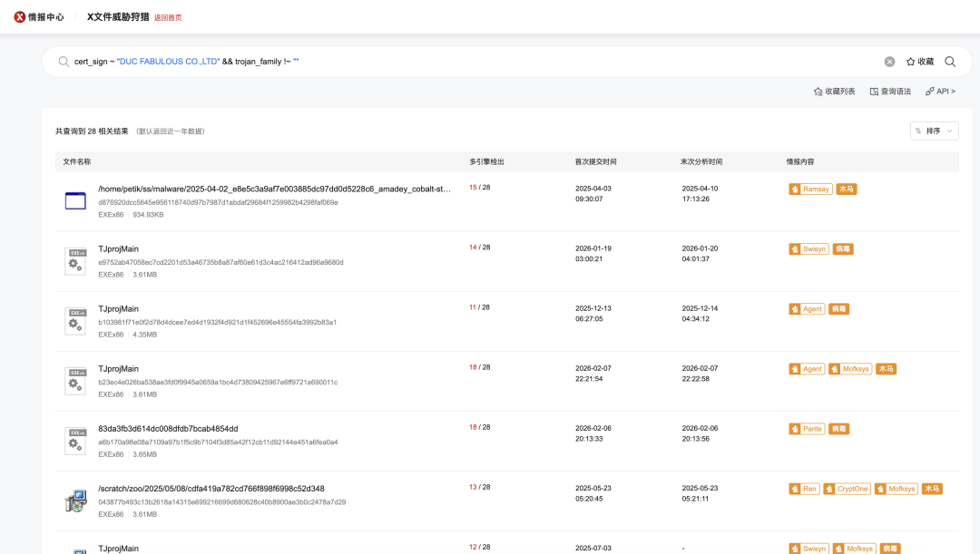This screenshot has height=554, width=980.
Task: Open TJprojMain file with 18 / 28 detections
Action: pyautogui.click(x=118, y=368)
